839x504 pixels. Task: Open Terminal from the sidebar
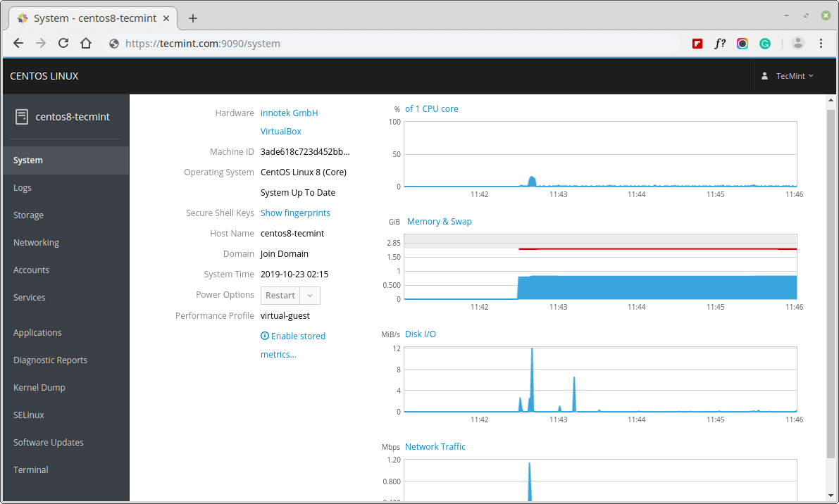tap(31, 470)
